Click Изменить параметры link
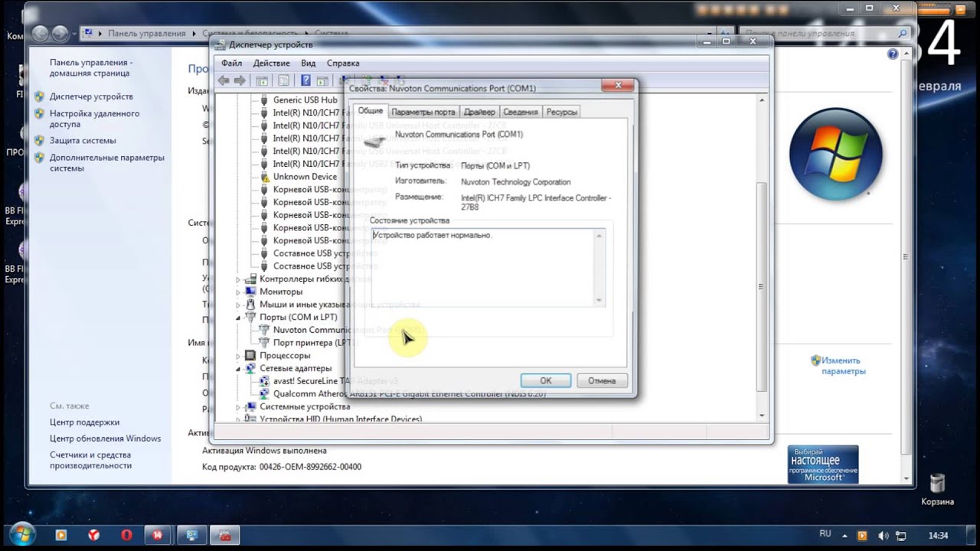This screenshot has height=551, width=980. click(843, 366)
